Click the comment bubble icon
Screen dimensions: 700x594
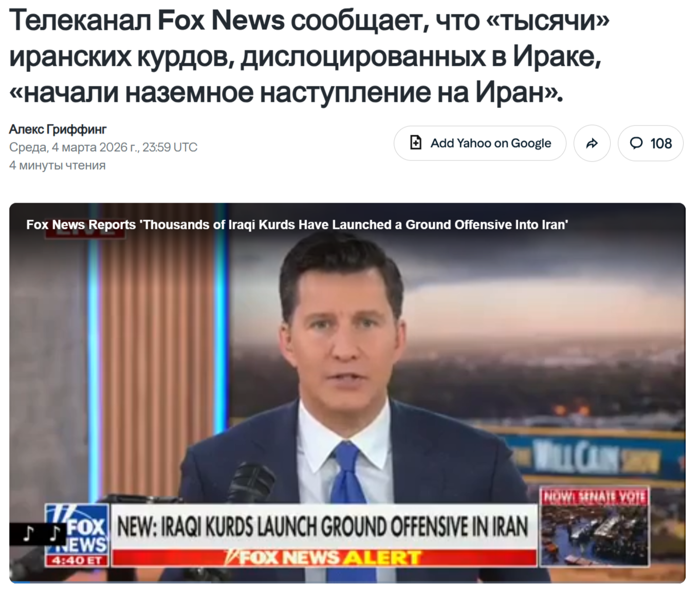click(x=636, y=143)
